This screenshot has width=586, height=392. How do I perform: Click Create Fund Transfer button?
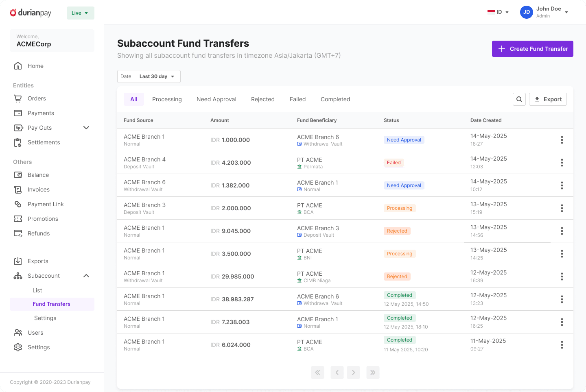[x=533, y=49]
